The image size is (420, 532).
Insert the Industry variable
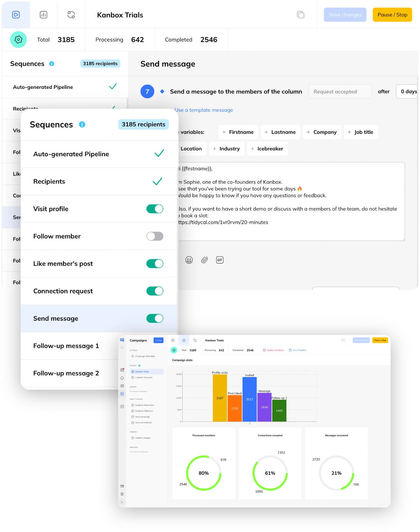pos(226,149)
